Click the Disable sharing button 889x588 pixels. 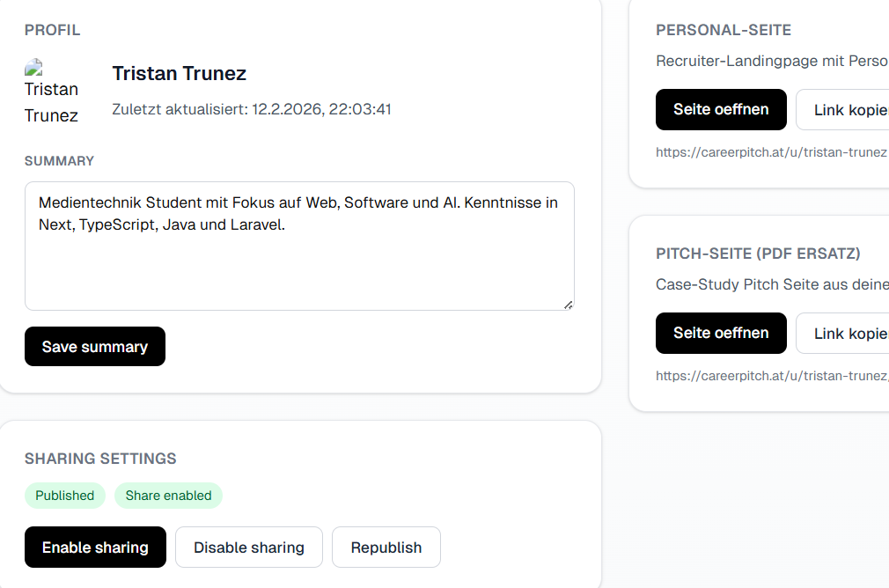pos(249,548)
